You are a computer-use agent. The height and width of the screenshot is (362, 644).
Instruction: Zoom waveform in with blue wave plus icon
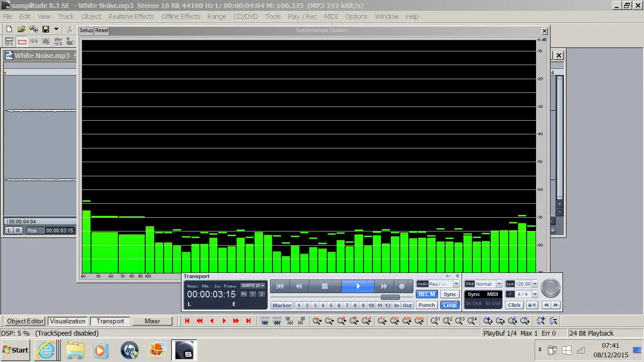541,321
